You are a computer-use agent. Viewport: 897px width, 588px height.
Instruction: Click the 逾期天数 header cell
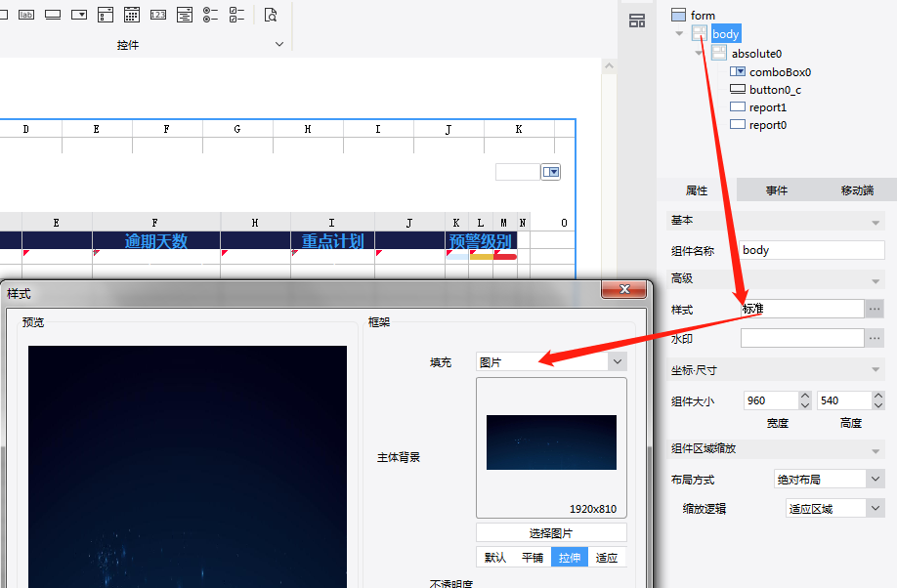(x=156, y=240)
